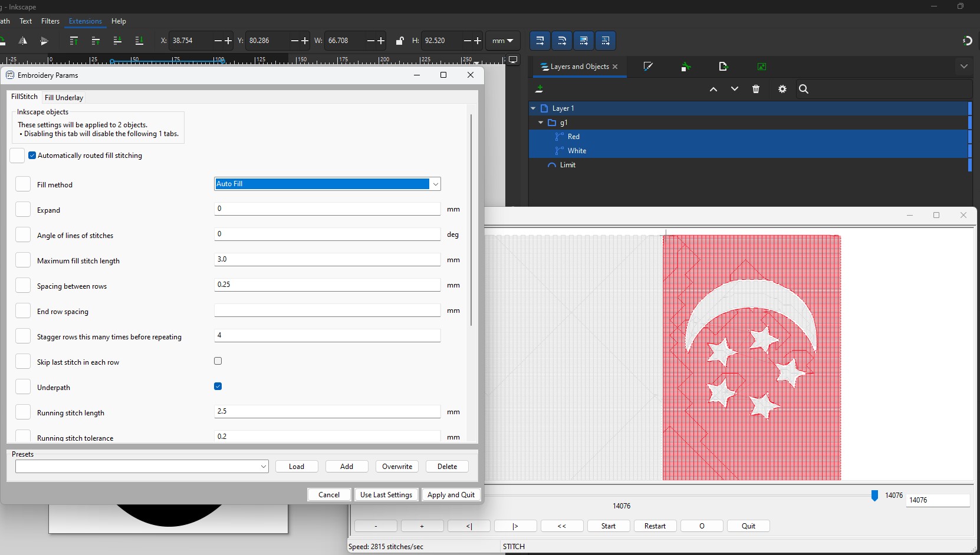The width and height of the screenshot is (980, 555).
Task: Close the Layers and Objects tab
Action: click(x=615, y=67)
